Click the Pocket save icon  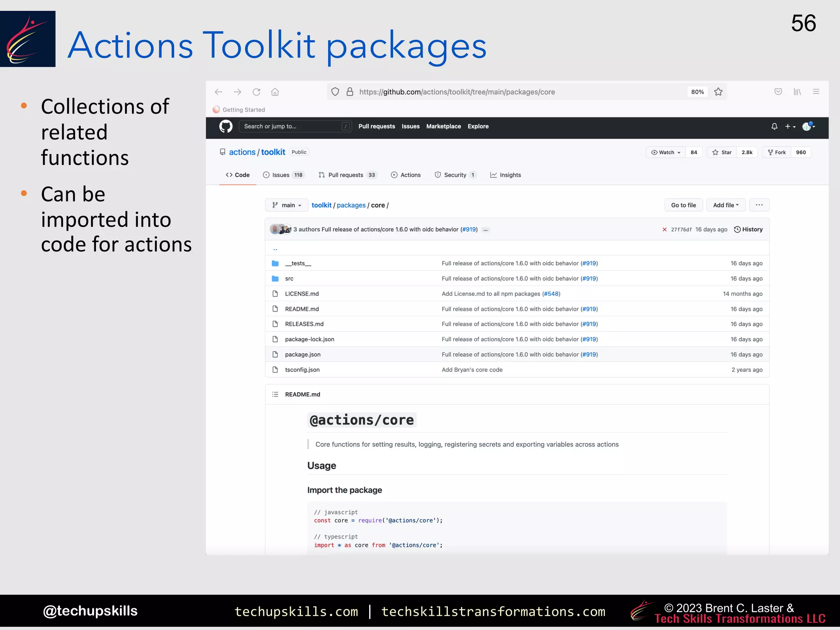click(x=778, y=92)
